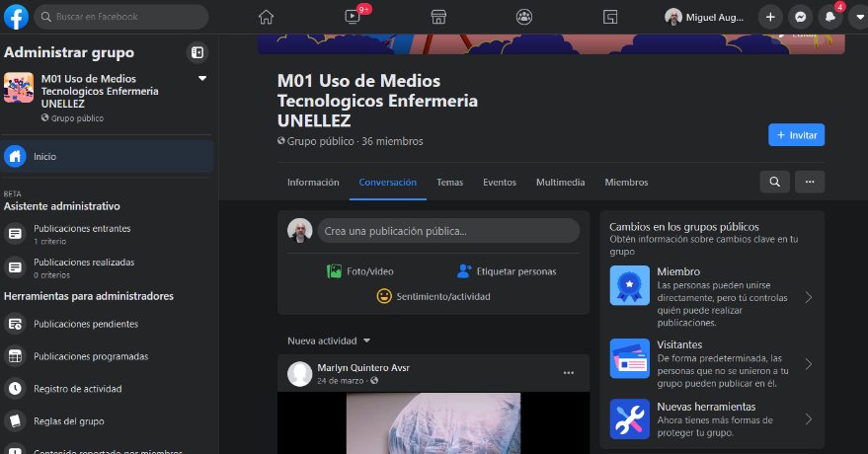Expand the group switcher dropdown arrow
868x454 pixels.
[202, 79]
